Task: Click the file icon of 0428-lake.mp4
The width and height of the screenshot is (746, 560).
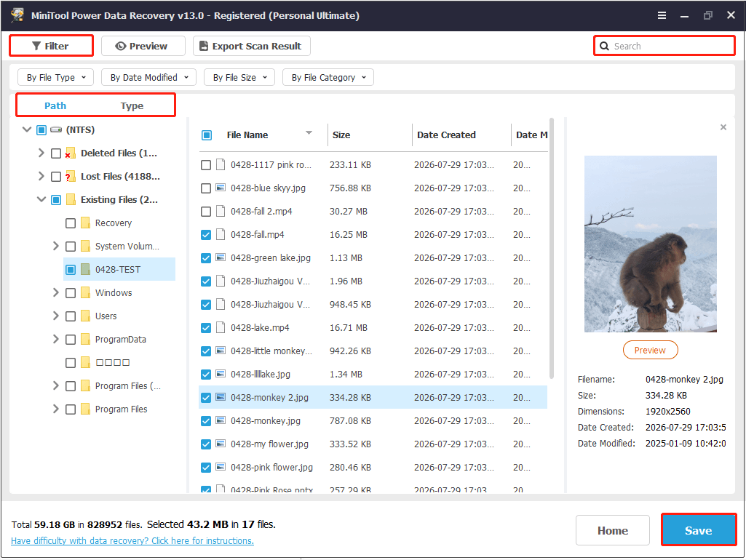Action: [221, 327]
